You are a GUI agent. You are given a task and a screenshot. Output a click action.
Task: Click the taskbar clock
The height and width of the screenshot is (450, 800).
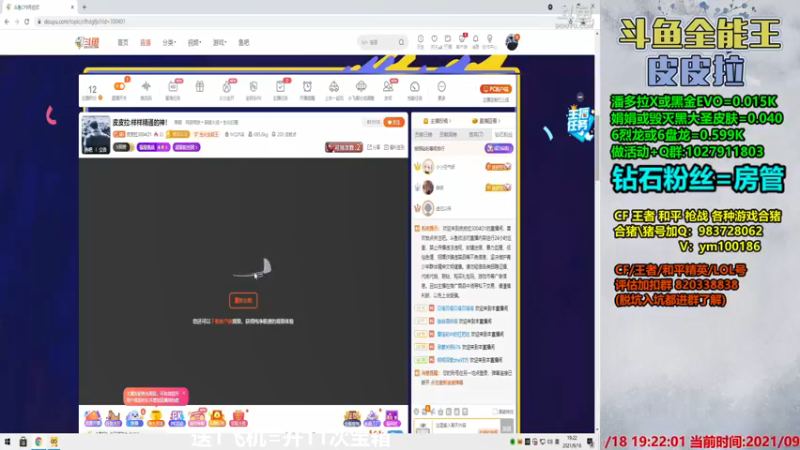tap(572, 442)
